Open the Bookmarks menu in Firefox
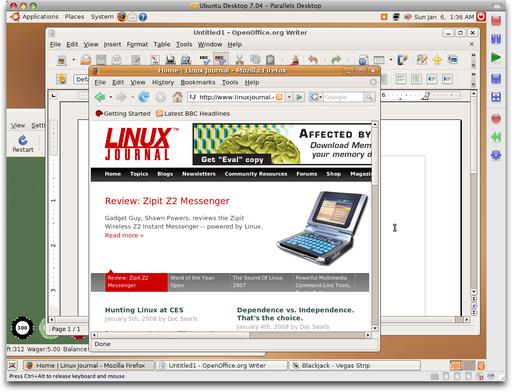The image size is (512, 392). click(x=198, y=82)
